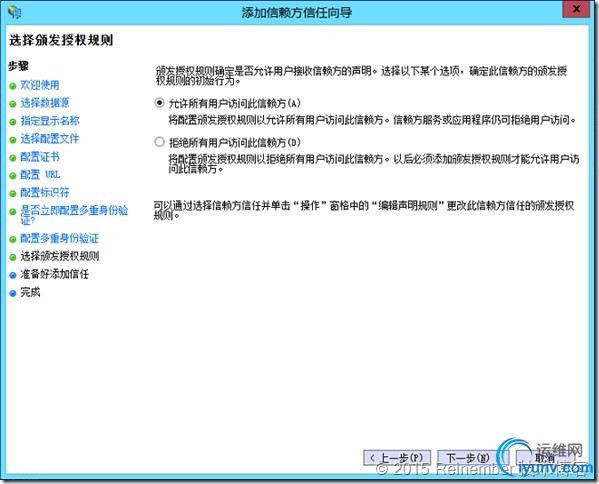Click blue bullet beside 准备好添加信任
599x484 pixels.
(13, 275)
